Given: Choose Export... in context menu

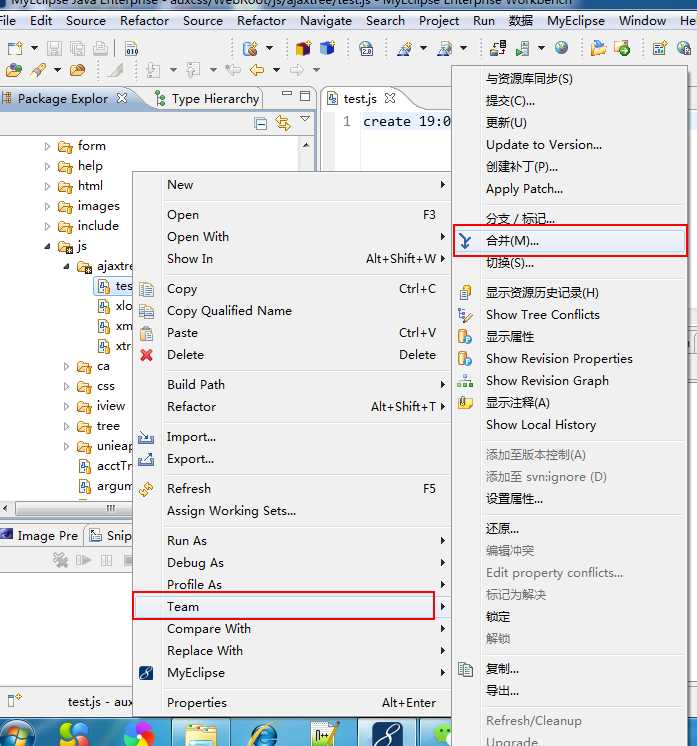Looking at the screenshot, I should click(x=291, y=459).
